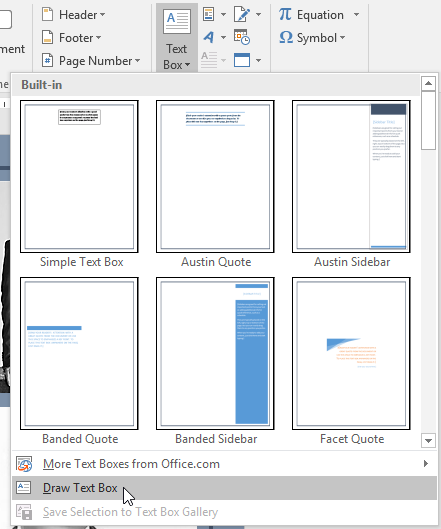Click the Quick Parts icon
This screenshot has height=529, width=441.
coord(209,15)
